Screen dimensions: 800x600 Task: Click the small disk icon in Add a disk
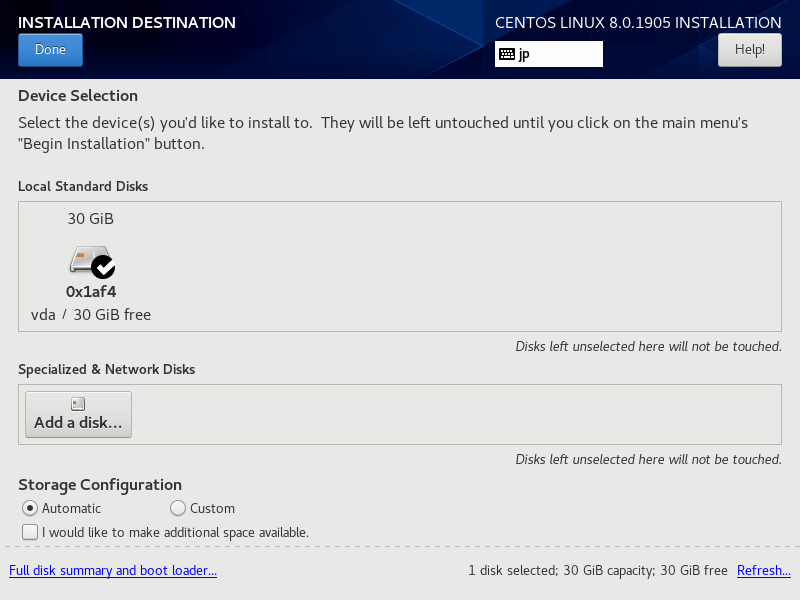point(78,404)
